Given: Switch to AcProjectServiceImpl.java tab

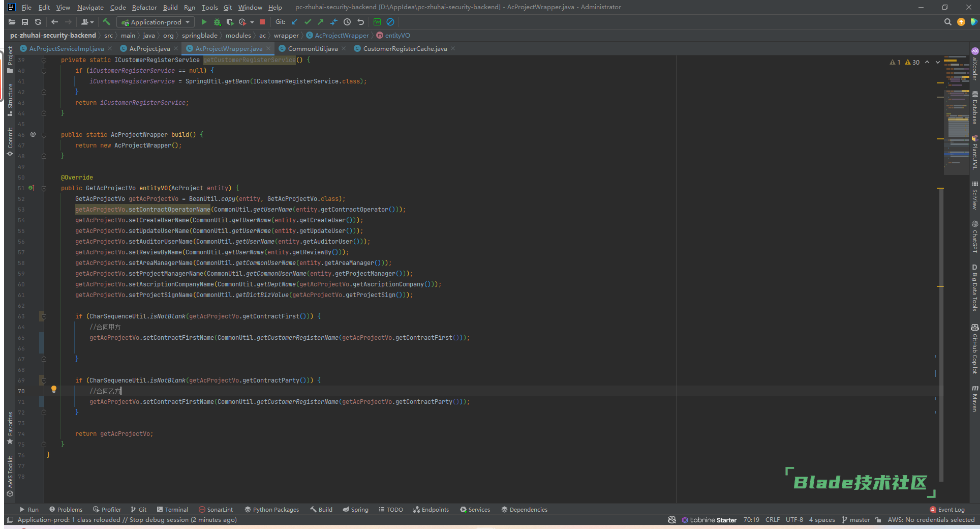Looking at the screenshot, I should pyautogui.click(x=66, y=48).
